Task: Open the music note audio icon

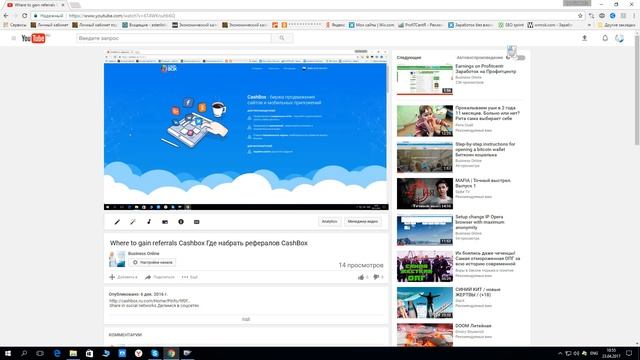Action: pos(149,222)
